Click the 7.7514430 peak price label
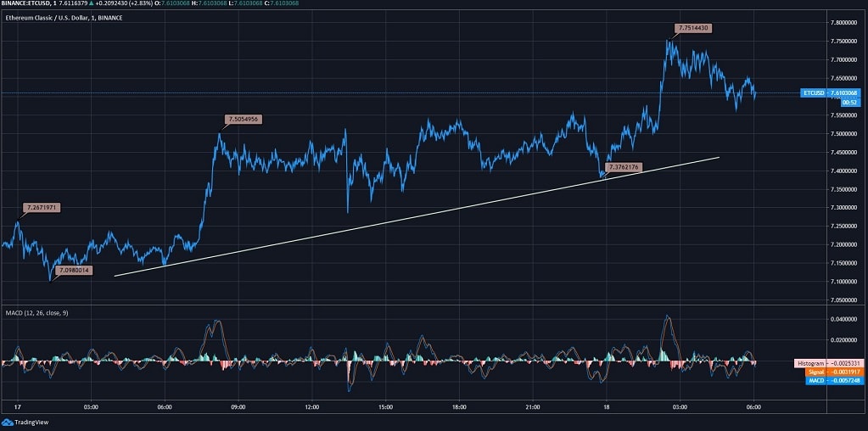Screen dimensions: 868x431 (x=692, y=28)
